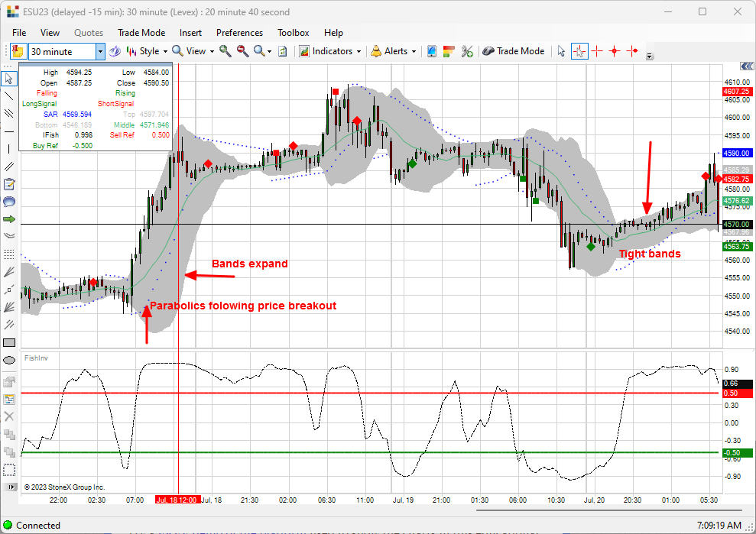
Task: Select the rectangle drawing tool
Action: click(x=9, y=342)
